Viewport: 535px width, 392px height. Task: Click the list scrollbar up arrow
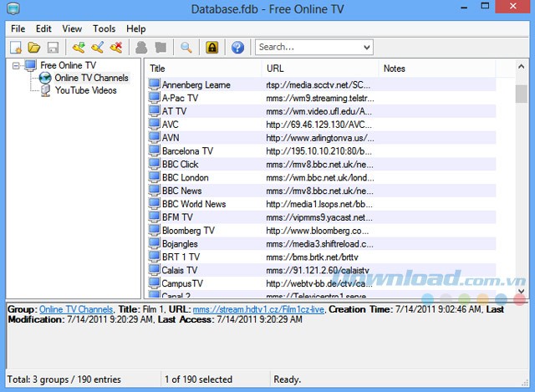tap(521, 67)
